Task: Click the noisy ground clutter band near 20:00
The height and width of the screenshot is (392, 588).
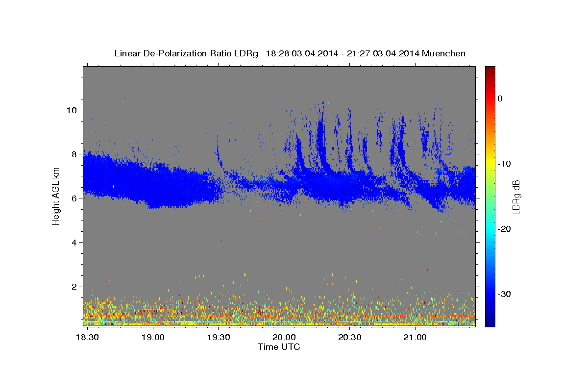Action: coord(284,312)
